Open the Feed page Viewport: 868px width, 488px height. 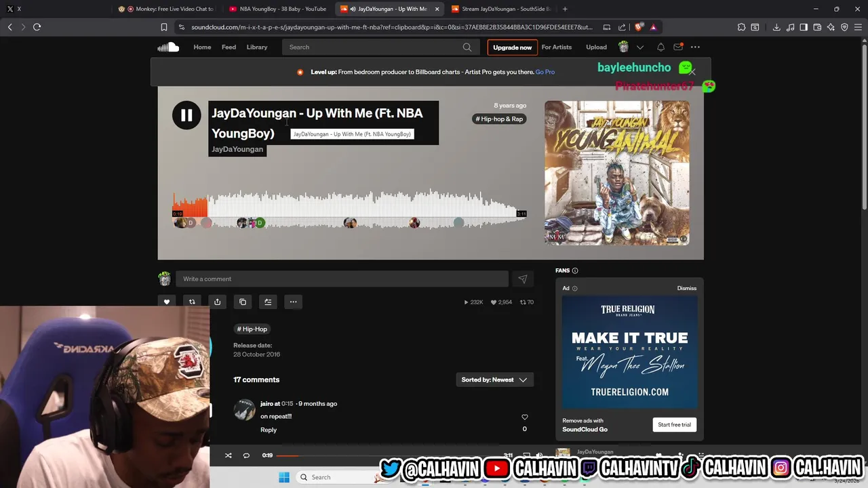pos(229,47)
